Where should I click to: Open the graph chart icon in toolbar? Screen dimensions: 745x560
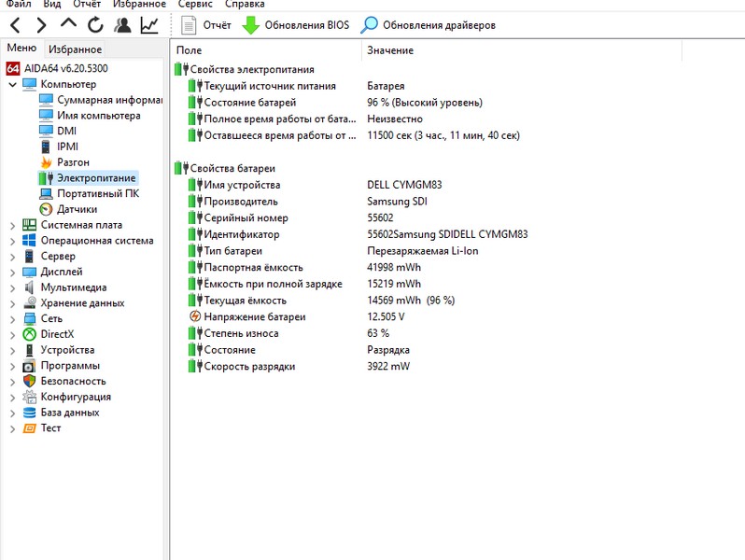pos(149,25)
